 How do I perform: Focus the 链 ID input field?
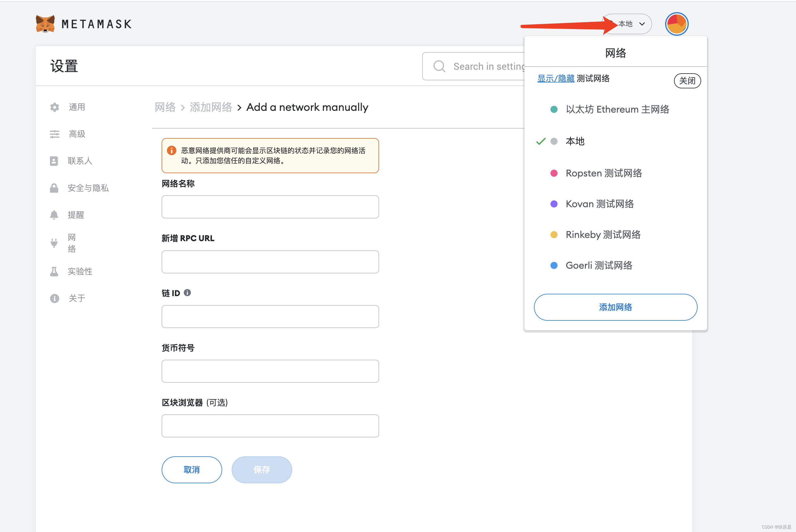270,316
